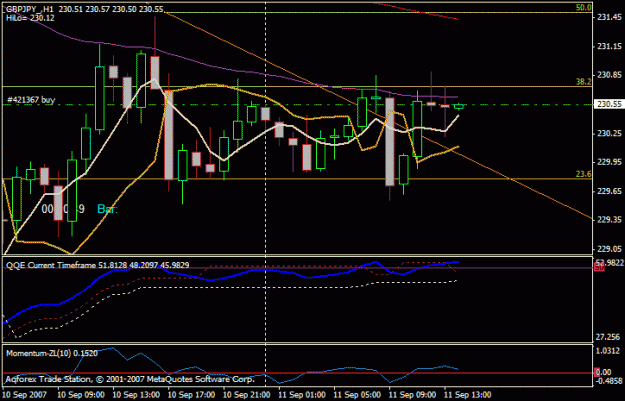Click the Momentum zero level red marker
Viewport: 625px width, 401px height.
coord(597,372)
